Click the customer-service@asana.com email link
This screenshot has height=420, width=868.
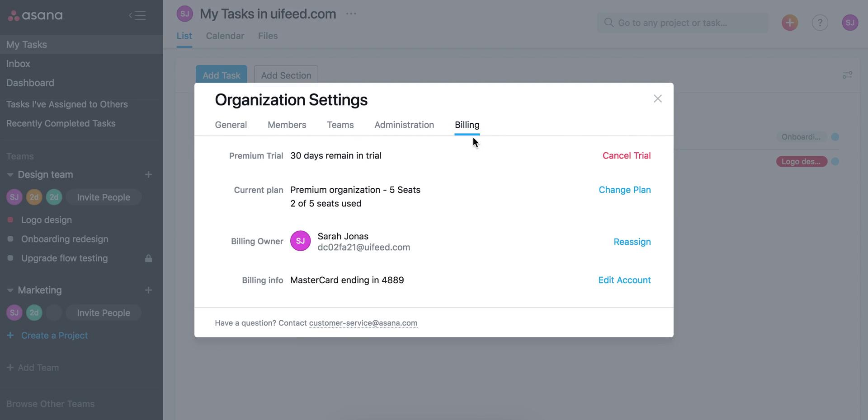[363, 323]
